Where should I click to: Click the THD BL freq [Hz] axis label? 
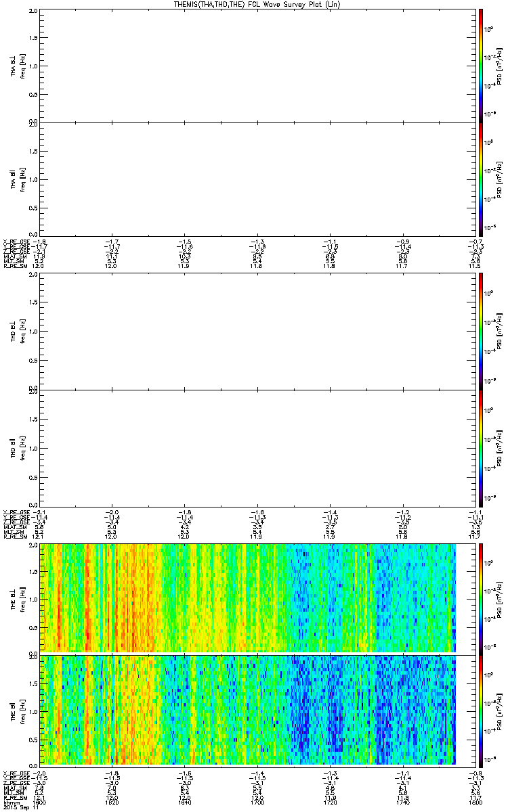[22, 332]
